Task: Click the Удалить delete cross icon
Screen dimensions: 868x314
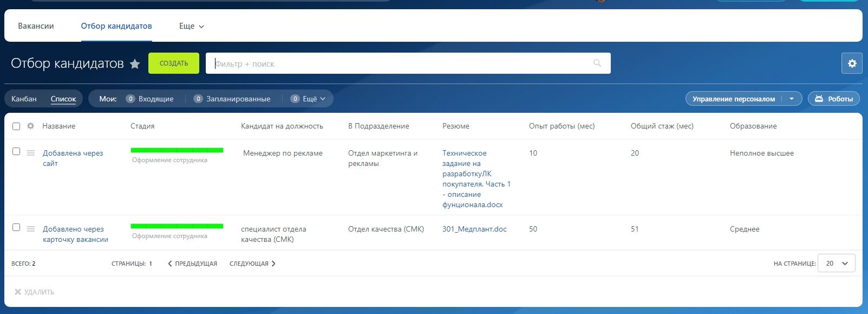Action: (18, 292)
